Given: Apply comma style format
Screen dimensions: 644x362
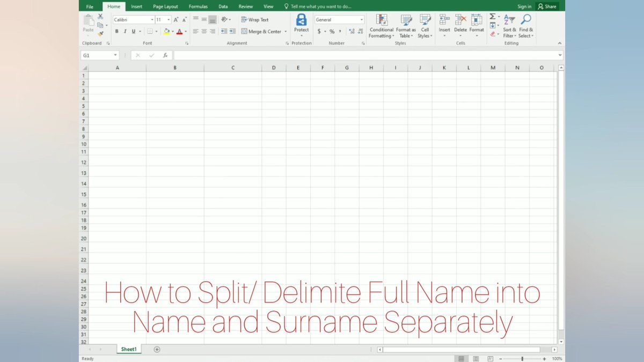Looking at the screenshot, I should tap(339, 32).
